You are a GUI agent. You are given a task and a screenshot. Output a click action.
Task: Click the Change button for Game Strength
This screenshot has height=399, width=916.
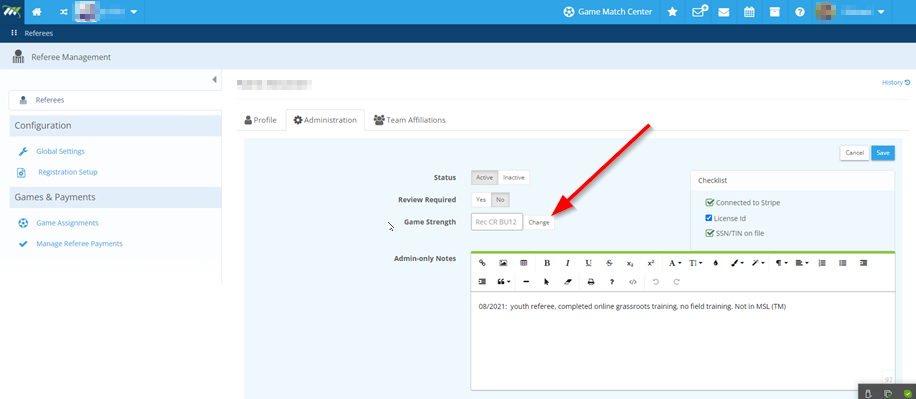(539, 223)
